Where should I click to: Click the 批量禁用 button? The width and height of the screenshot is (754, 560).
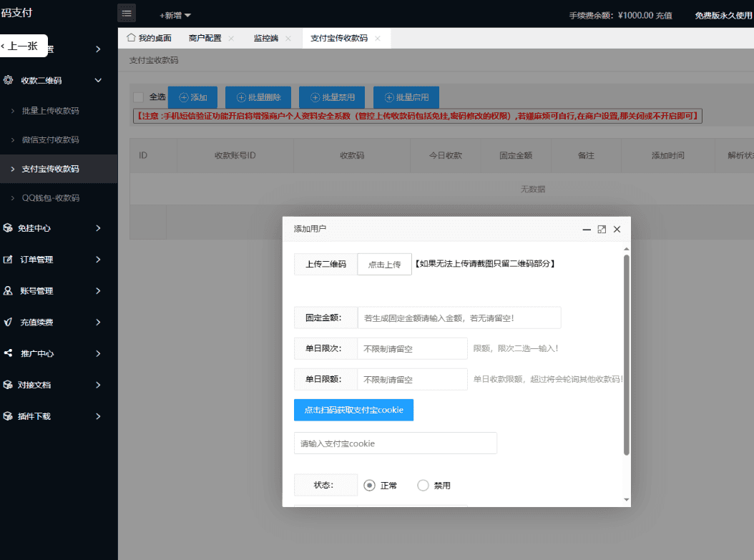tap(332, 97)
